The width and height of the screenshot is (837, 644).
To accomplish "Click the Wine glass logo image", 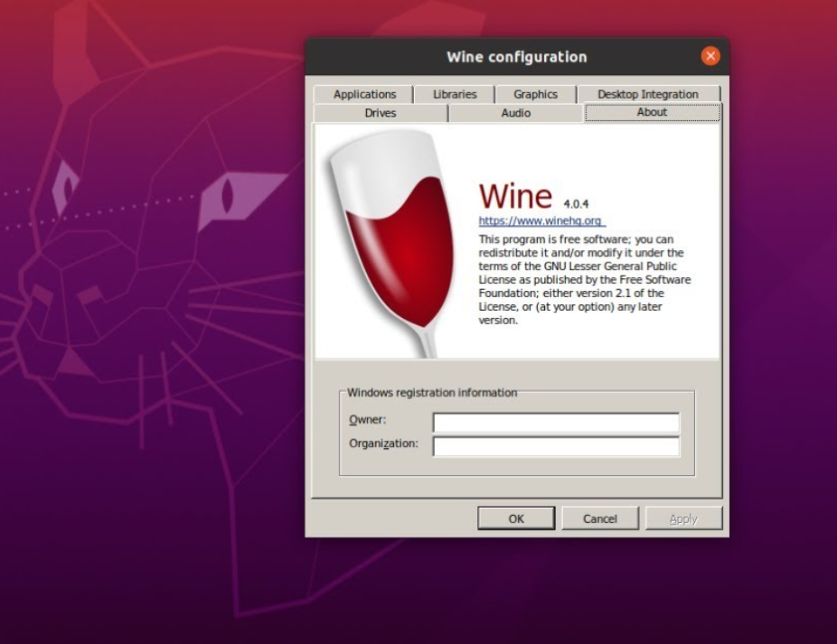I will [x=392, y=243].
